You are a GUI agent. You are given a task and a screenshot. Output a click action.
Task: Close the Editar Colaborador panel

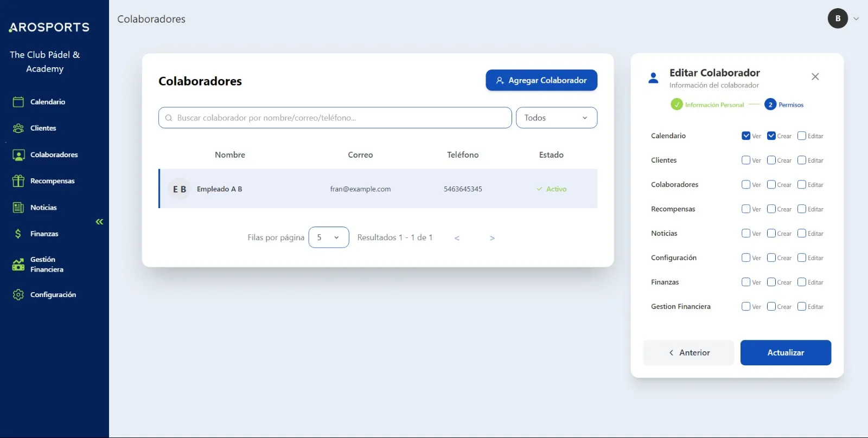tap(815, 76)
